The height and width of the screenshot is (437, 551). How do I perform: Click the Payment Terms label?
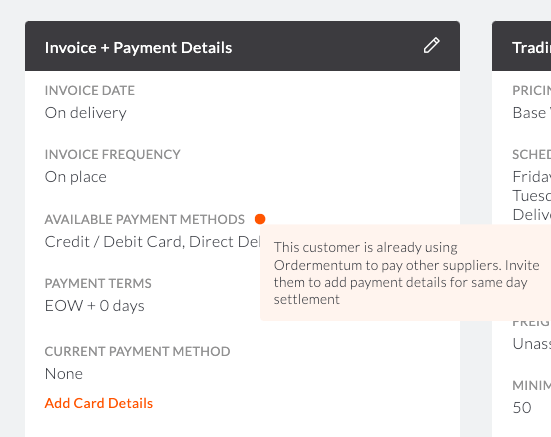pyautogui.click(x=98, y=283)
